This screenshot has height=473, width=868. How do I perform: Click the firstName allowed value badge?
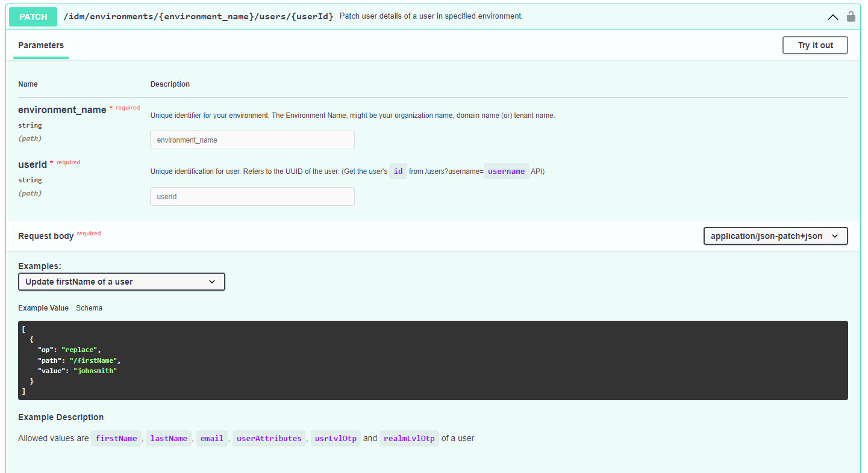pyautogui.click(x=116, y=438)
